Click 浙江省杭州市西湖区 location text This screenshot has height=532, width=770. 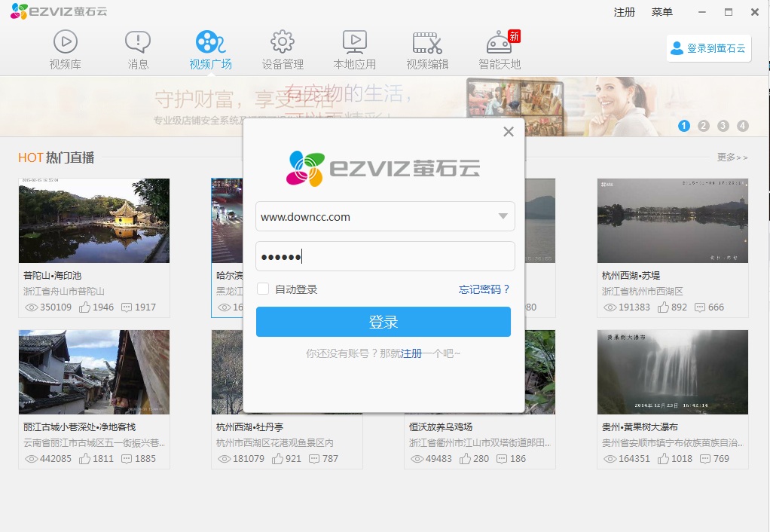point(643,292)
